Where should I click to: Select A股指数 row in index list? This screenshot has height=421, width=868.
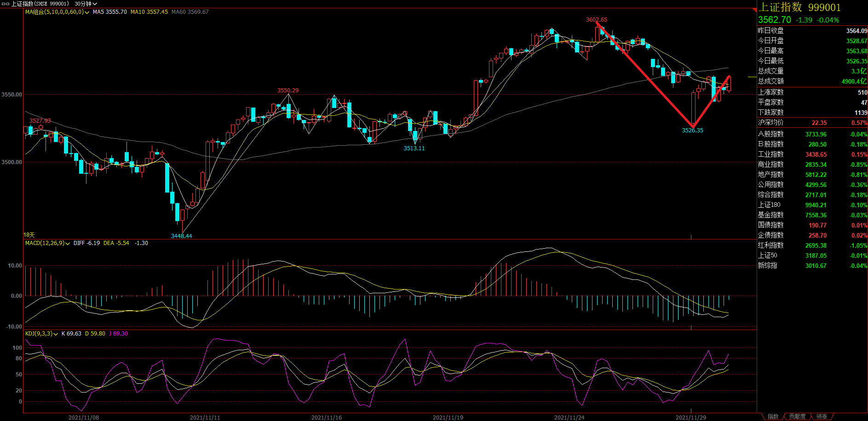pos(771,134)
